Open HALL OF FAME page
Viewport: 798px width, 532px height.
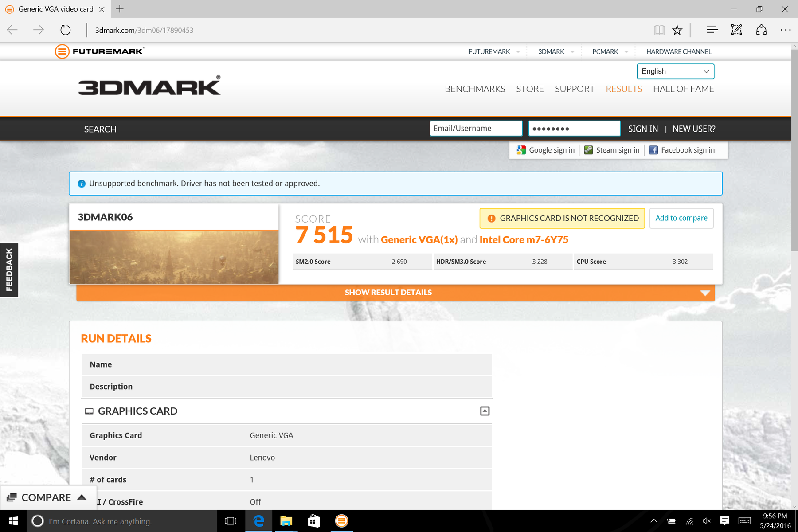[x=683, y=89]
